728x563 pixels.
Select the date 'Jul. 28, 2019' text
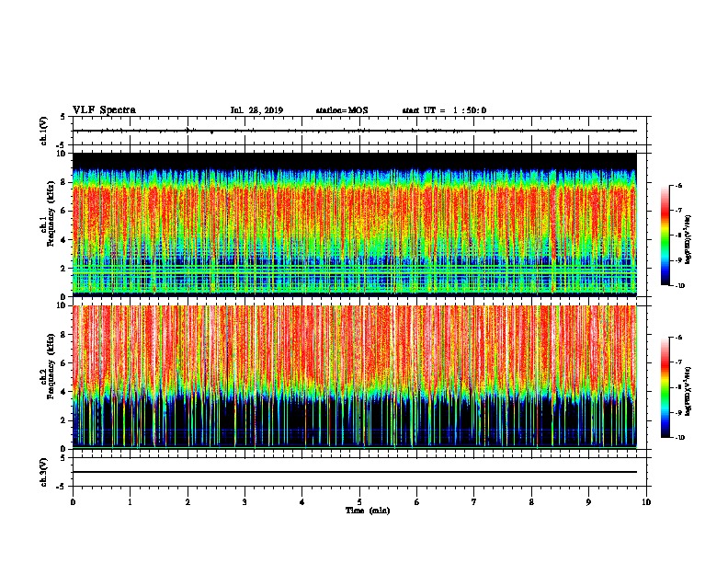(x=256, y=110)
